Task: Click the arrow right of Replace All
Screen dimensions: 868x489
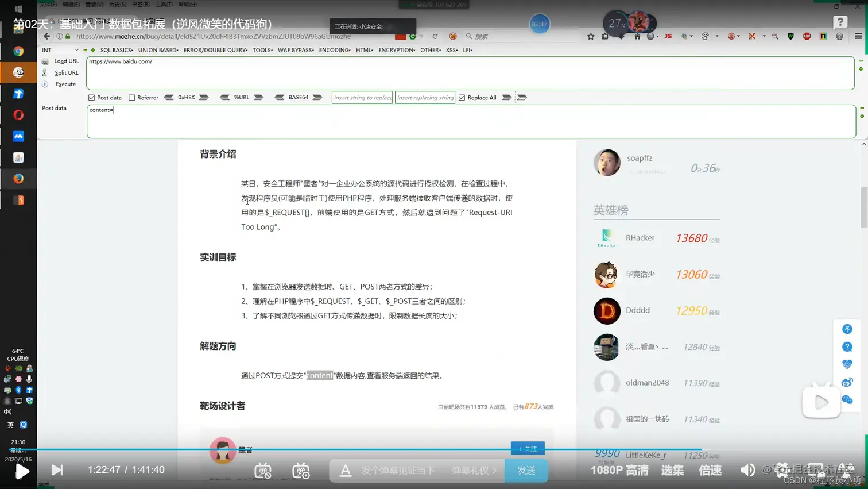Action: click(x=506, y=98)
